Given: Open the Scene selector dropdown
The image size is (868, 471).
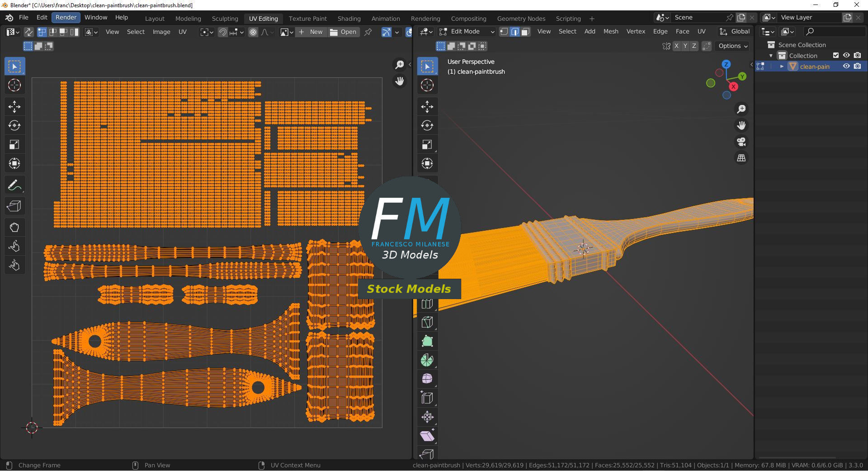Looking at the screenshot, I should (x=663, y=17).
